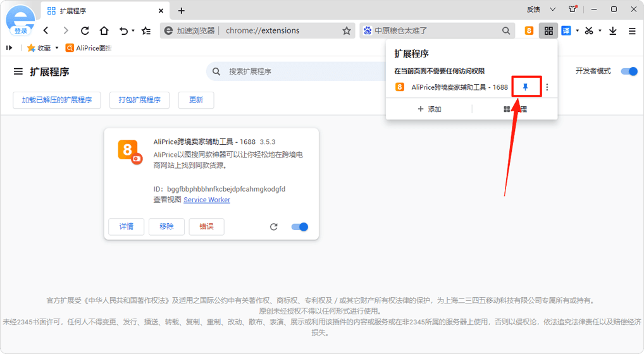The width and height of the screenshot is (644, 354).
Task: Open the dropdown next to scissors tool
Action: point(599,30)
